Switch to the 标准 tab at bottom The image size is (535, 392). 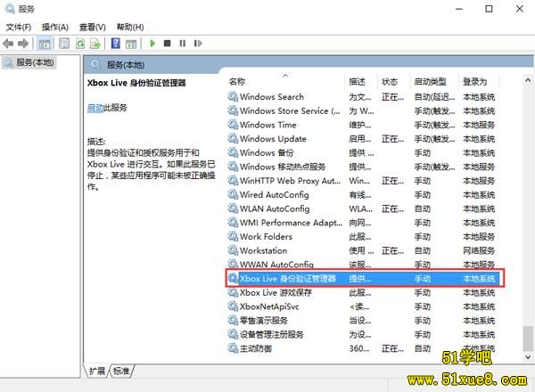(120, 371)
